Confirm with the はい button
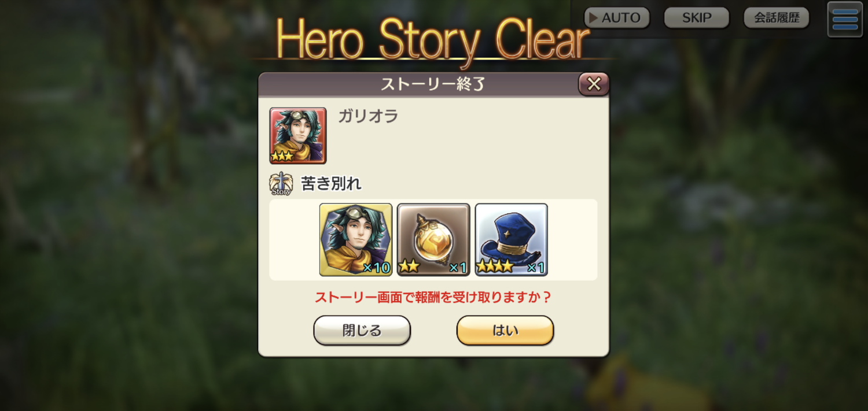This screenshot has width=868, height=411. click(x=505, y=331)
